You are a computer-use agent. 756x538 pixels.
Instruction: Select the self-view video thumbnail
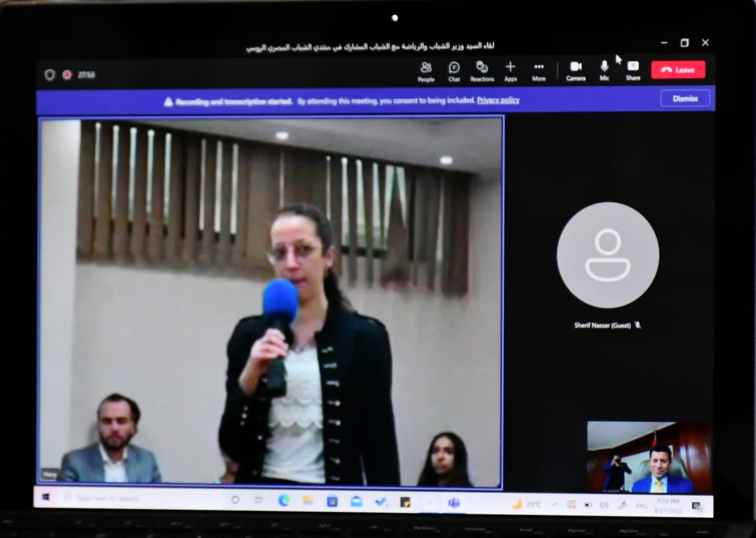click(649, 457)
